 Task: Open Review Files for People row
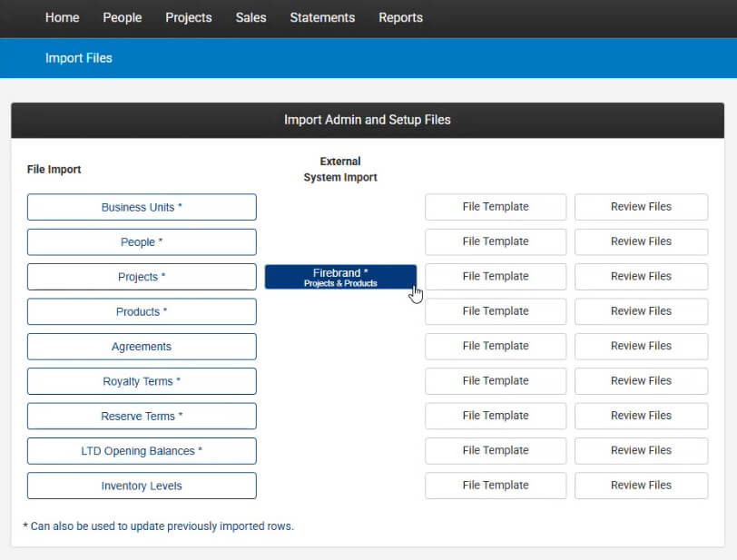click(x=641, y=241)
